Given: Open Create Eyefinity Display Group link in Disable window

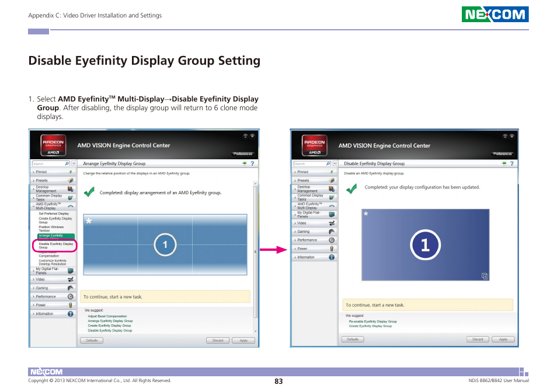Looking at the screenshot, I should [x=370, y=326].
